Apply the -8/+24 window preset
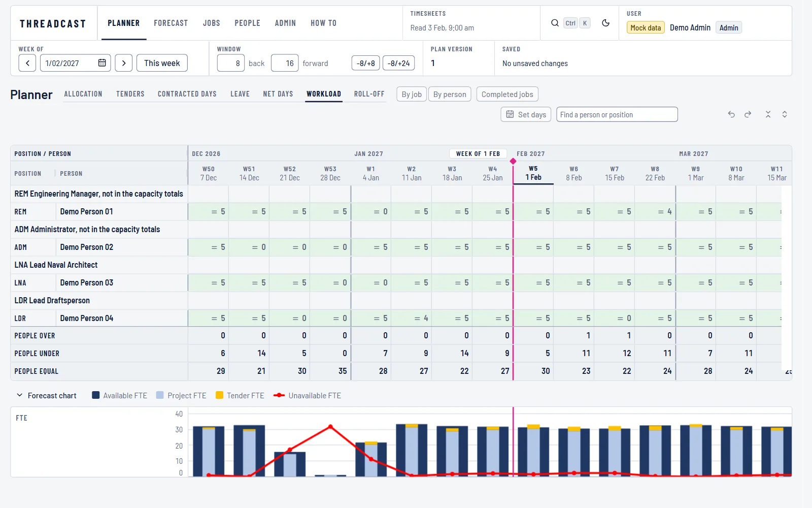Viewport: 812px width, 508px height. tap(399, 63)
